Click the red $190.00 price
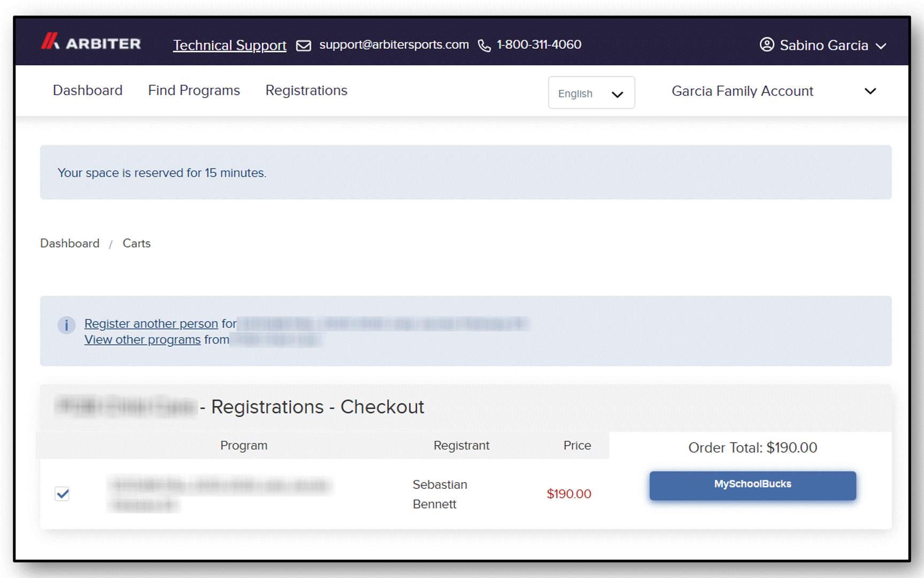 point(569,494)
